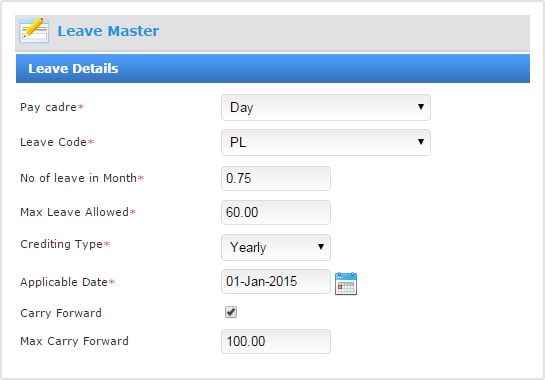Click the Leave Code label
The height and width of the screenshot is (380, 545).
click(57, 142)
